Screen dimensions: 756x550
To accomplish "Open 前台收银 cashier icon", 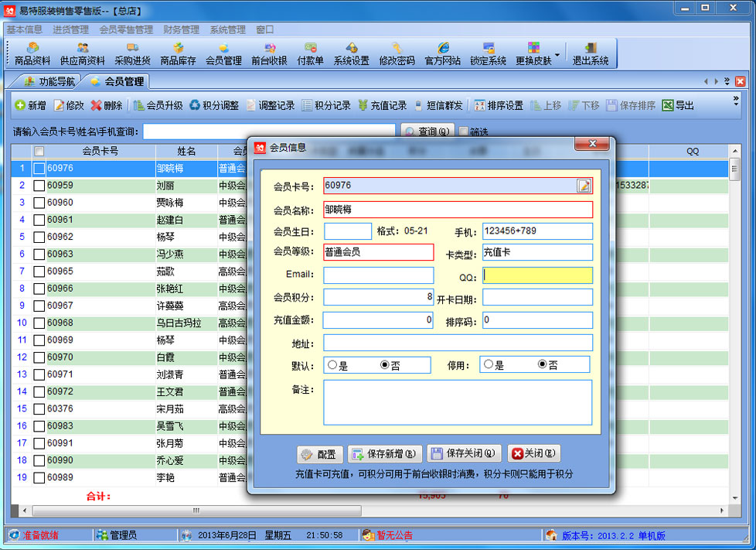I will [x=269, y=53].
